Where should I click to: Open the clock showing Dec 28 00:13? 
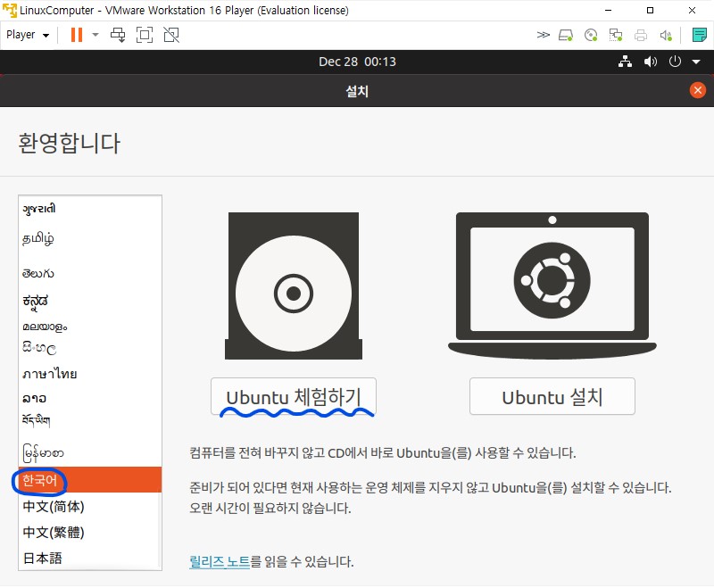pos(357,62)
